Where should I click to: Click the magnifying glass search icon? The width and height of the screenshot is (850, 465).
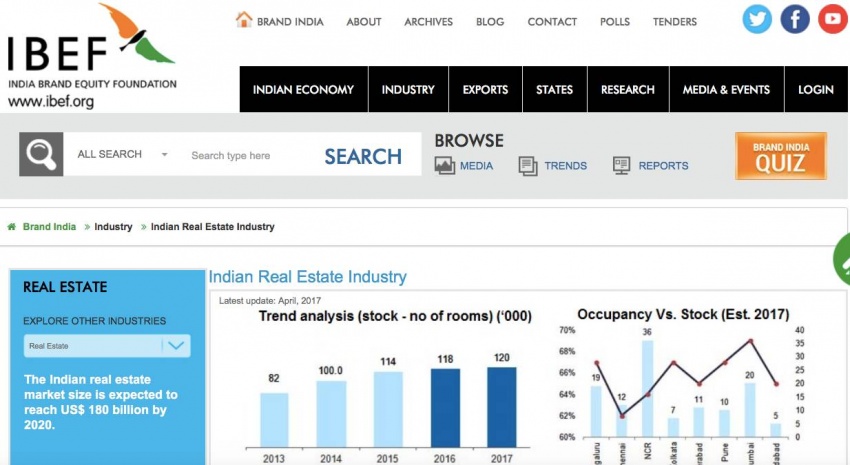[41, 154]
